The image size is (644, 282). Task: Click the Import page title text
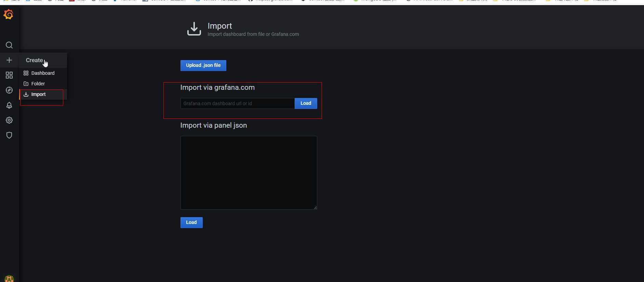[x=220, y=26]
